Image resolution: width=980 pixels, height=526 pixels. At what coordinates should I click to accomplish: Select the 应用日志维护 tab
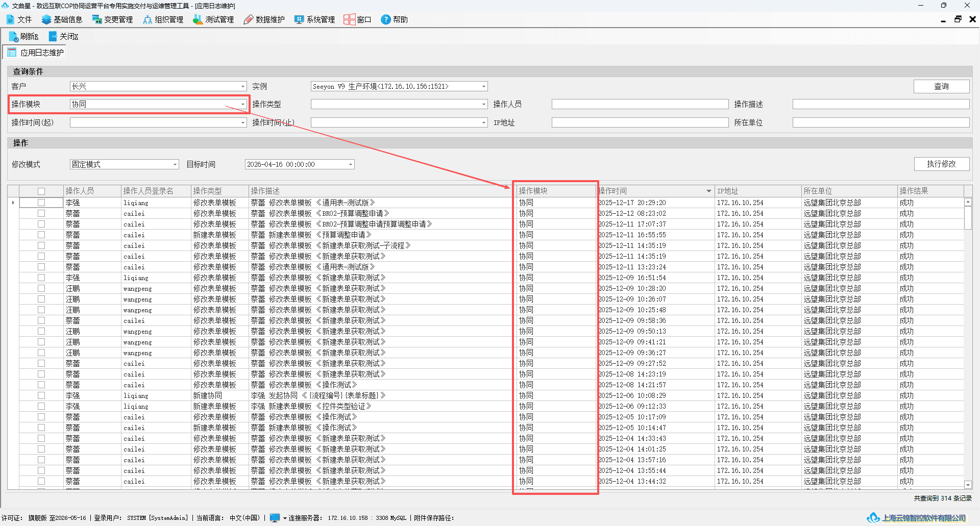coord(35,53)
